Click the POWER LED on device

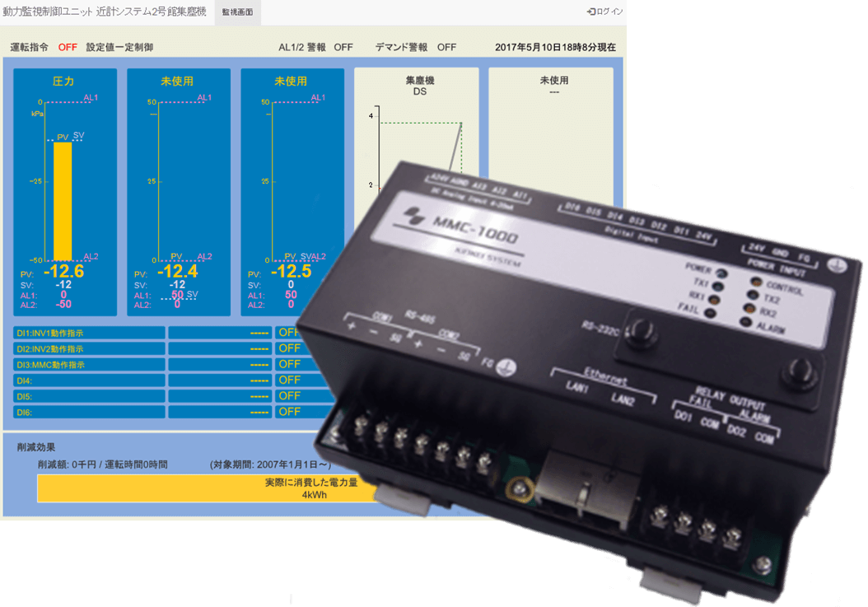[721, 273]
